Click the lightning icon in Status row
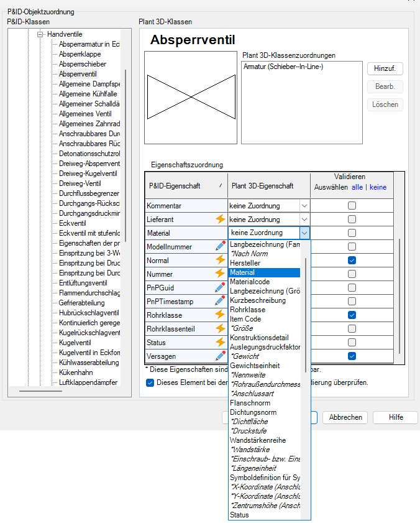420x523 pixels. 221,342
